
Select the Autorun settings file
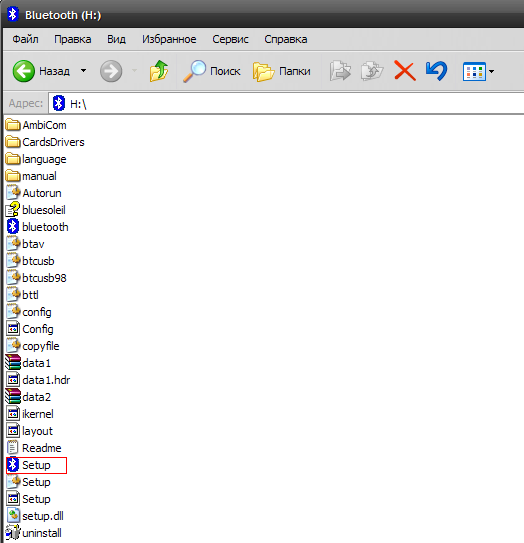pyautogui.click(x=34, y=193)
